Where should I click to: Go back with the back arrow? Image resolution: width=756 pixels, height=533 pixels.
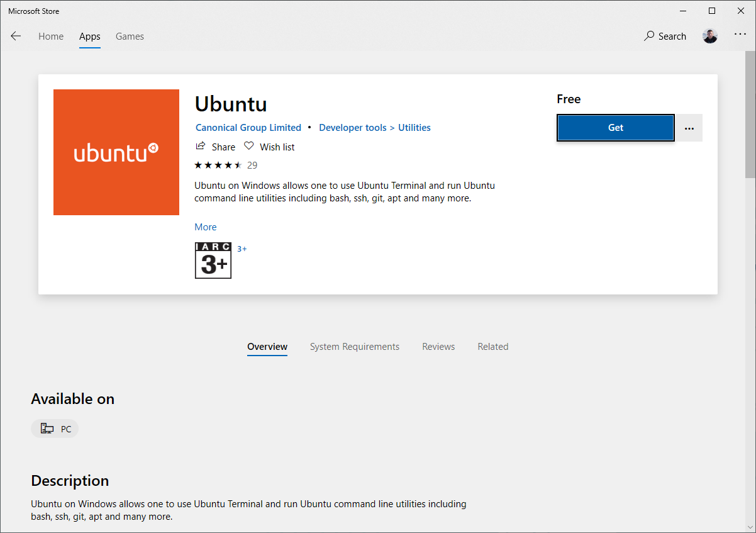[16, 36]
